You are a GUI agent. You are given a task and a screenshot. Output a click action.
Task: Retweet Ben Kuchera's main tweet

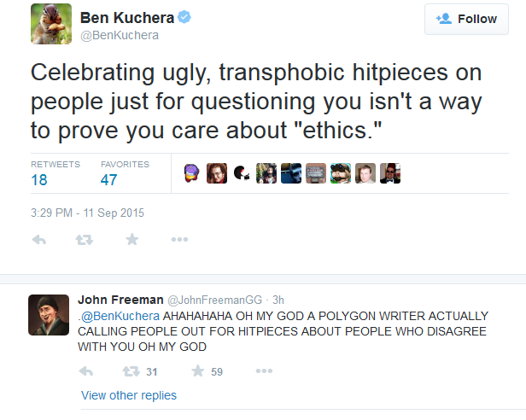[84, 240]
